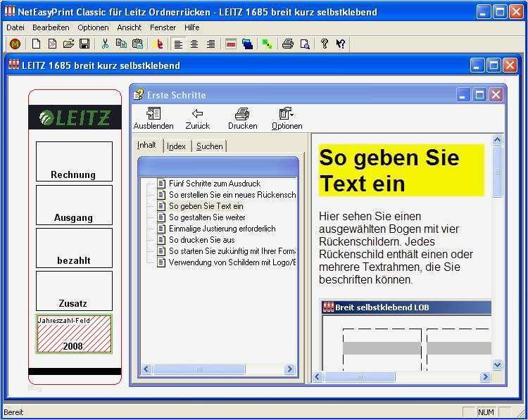
Task: Switch to the Index tab
Action: (x=177, y=146)
